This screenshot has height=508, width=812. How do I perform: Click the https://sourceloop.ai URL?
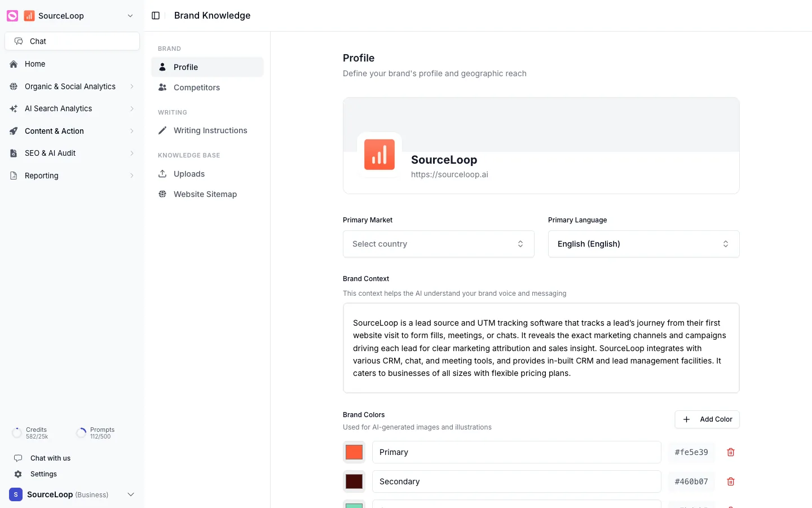[x=449, y=174]
